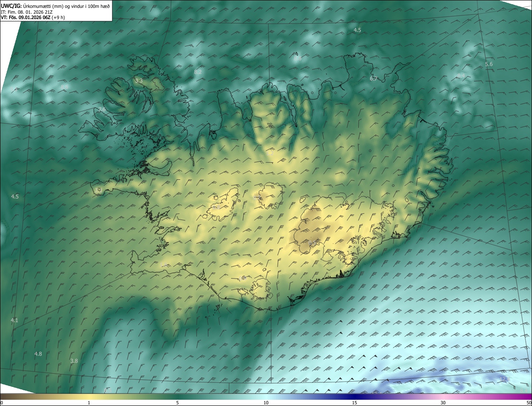Click the 6.7 value label on the map

tap(373, 78)
